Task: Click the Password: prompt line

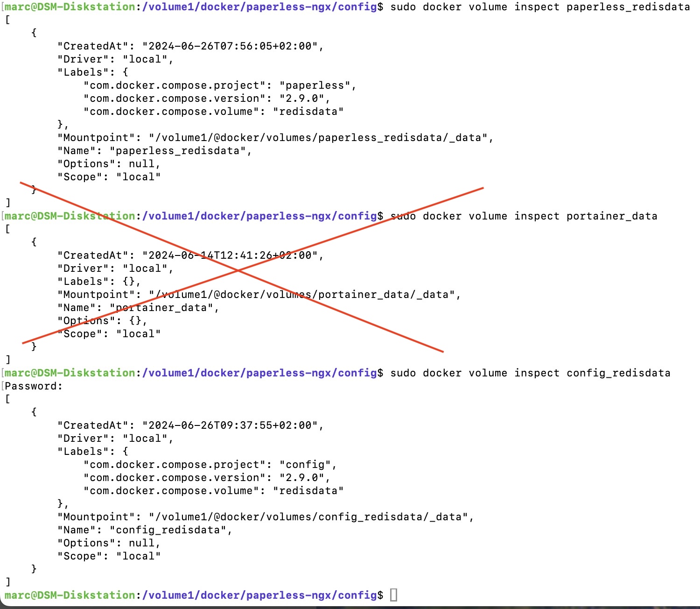Action: [x=34, y=386]
